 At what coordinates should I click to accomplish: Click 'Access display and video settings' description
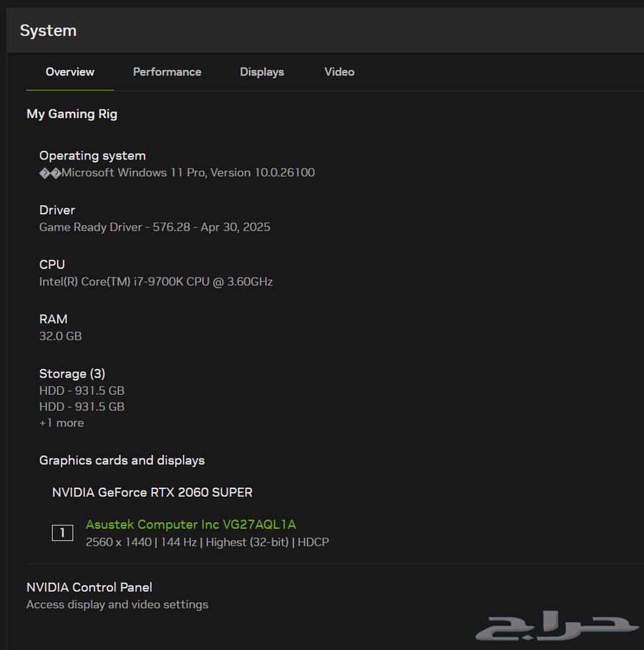tap(117, 604)
